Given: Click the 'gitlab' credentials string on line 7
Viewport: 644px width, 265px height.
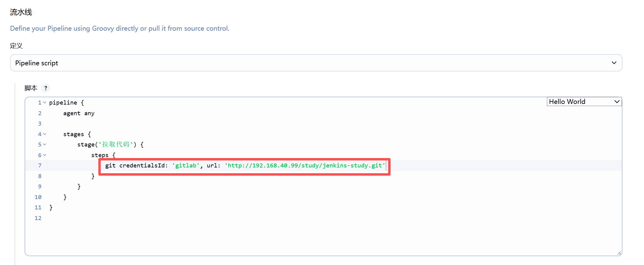Looking at the screenshot, I should point(186,165).
